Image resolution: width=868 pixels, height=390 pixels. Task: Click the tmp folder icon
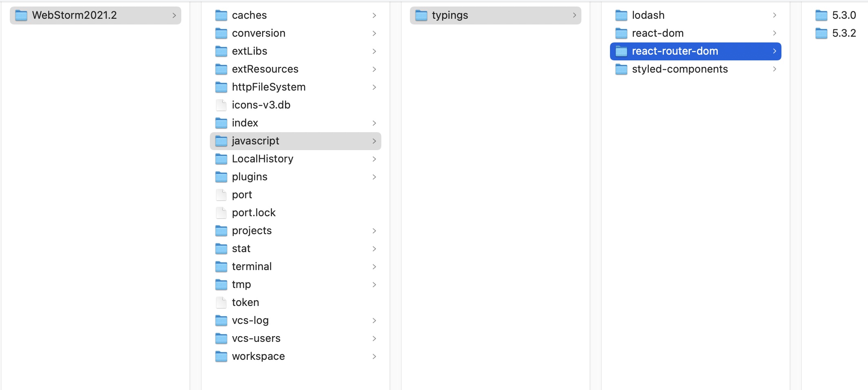point(221,285)
